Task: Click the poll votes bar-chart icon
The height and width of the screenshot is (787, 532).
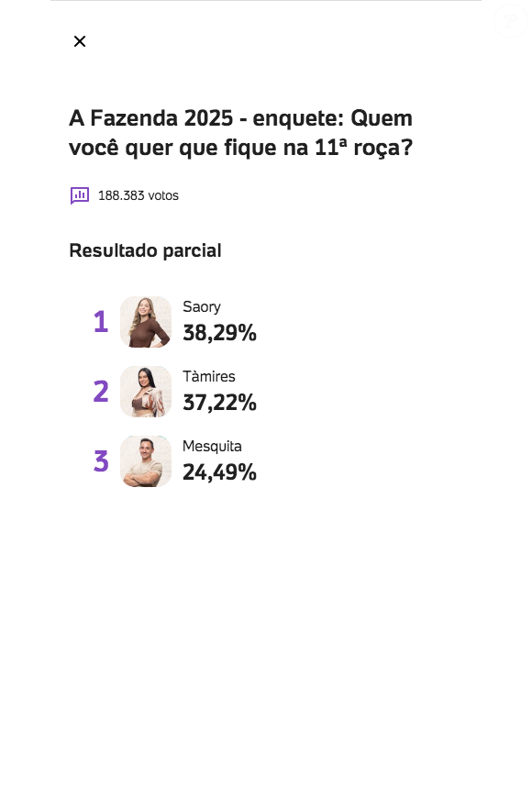Action: [80, 195]
